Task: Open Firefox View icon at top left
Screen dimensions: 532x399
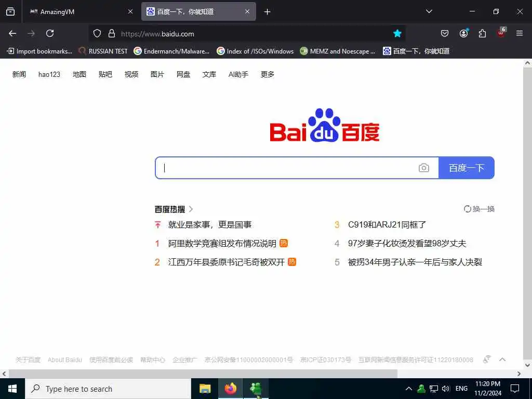Action: pyautogui.click(x=10, y=11)
